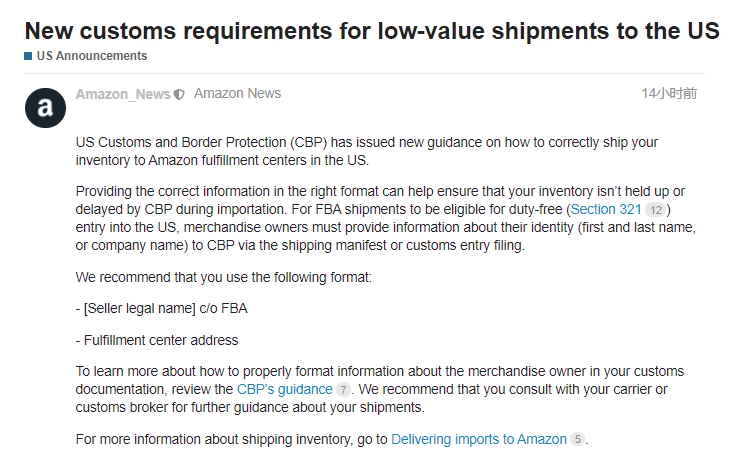This screenshot has width=750, height=472.
Task: Click the '[Seller legal name] c/o FBA' line
Action: (157, 308)
